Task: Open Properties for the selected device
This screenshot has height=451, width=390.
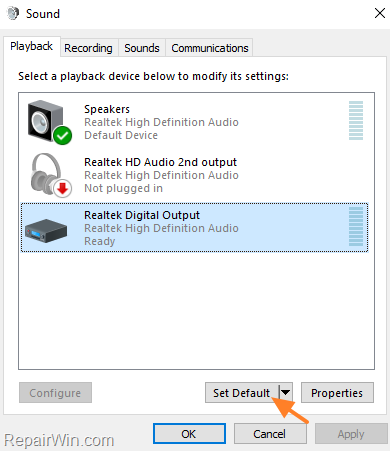Action: pos(337,393)
